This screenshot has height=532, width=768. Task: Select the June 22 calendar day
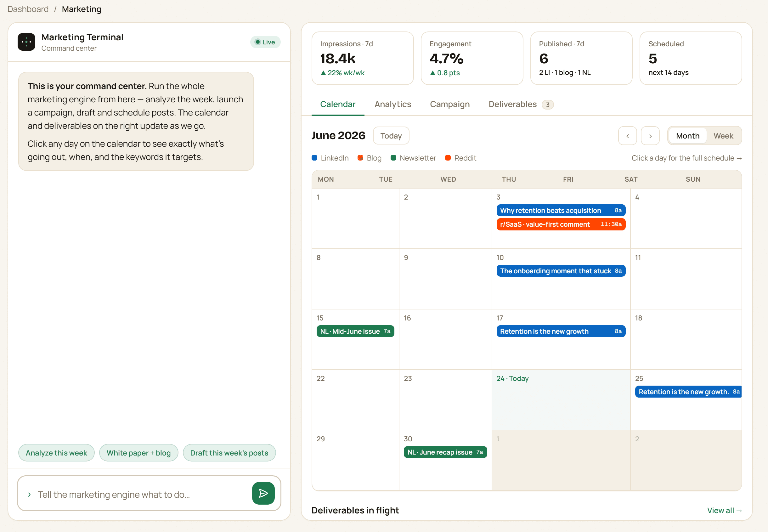click(x=355, y=399)
